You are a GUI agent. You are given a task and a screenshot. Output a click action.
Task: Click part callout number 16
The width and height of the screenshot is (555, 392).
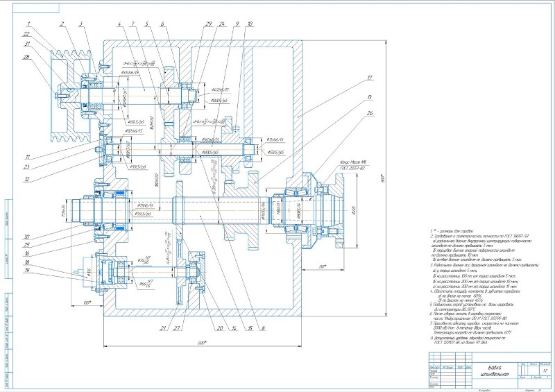pyautogui.click(x=27, y=253)
